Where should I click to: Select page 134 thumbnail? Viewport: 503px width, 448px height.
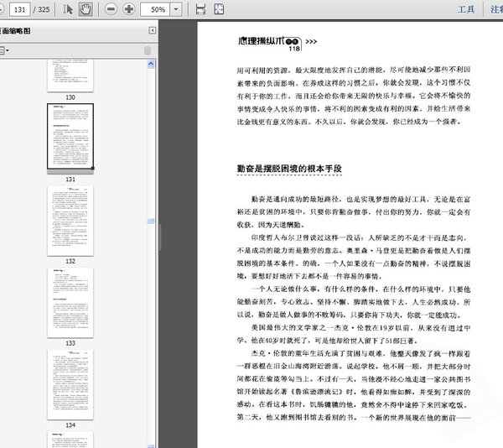(70, 384)
